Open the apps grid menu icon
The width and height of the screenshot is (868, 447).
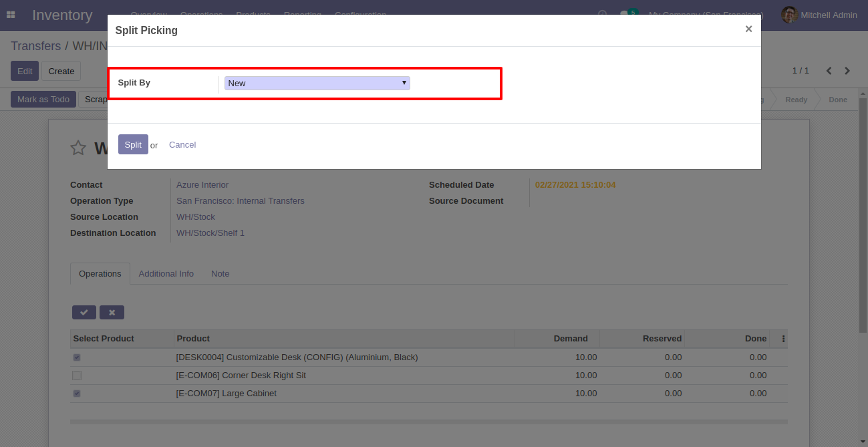tap(11, 15)
